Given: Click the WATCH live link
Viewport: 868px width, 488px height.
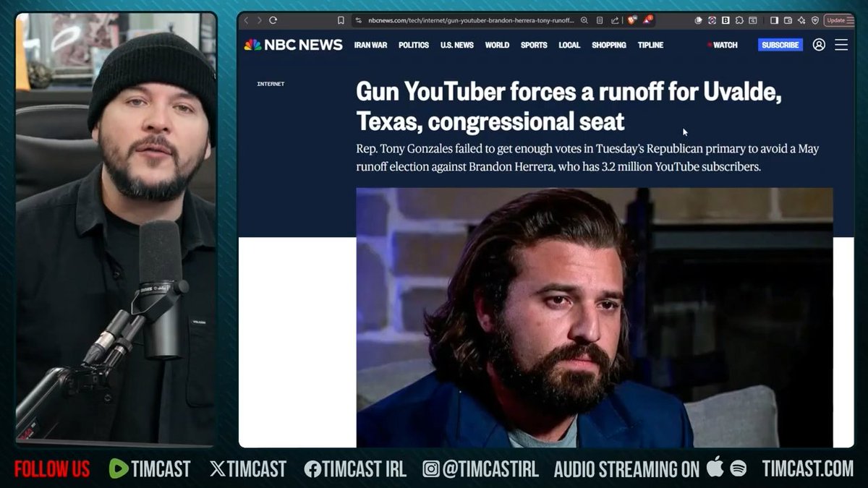Looking at the screenshot, I should (x=723, y=45).
